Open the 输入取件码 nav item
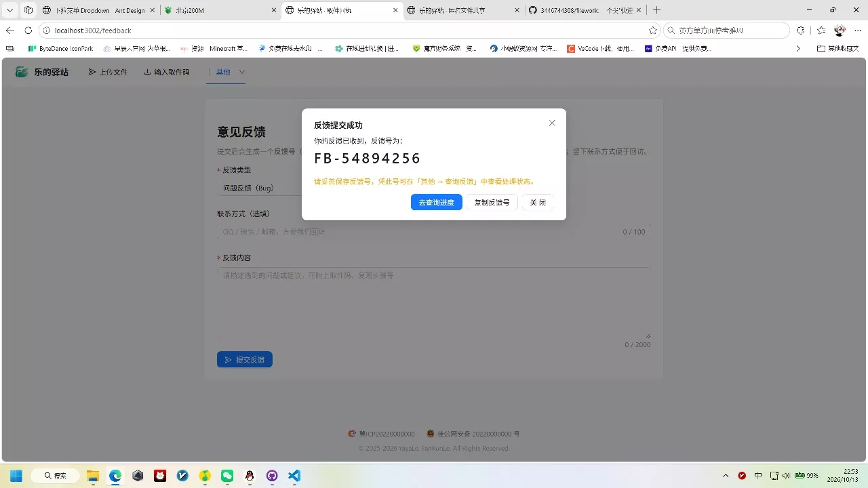This screenshot has height=488, width=868. [167, 72]
